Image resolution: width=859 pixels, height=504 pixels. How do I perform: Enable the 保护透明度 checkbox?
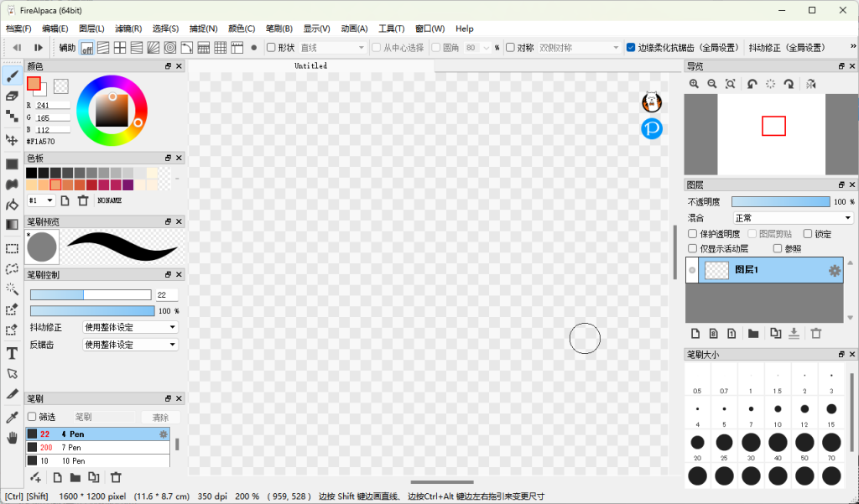[x=693, y=234]
